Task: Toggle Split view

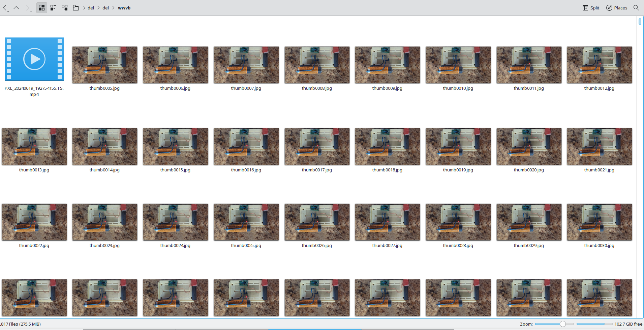Action: [591, 8]
